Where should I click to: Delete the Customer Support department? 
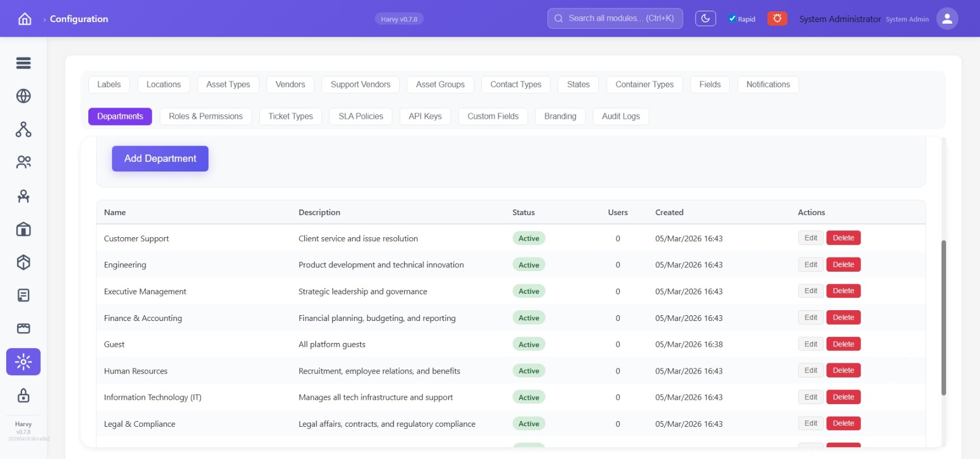click(x=844, y=238)
